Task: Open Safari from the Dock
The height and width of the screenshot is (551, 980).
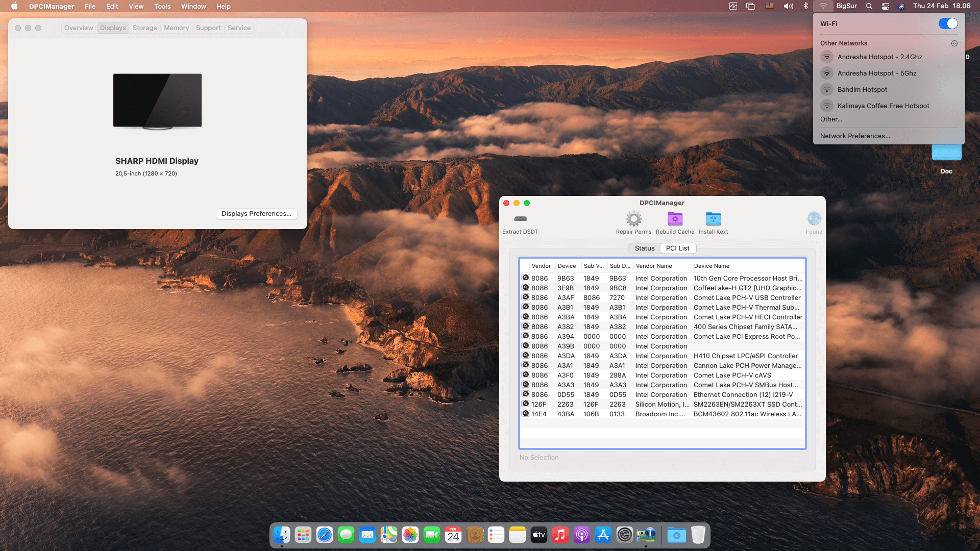Action: 324,535
